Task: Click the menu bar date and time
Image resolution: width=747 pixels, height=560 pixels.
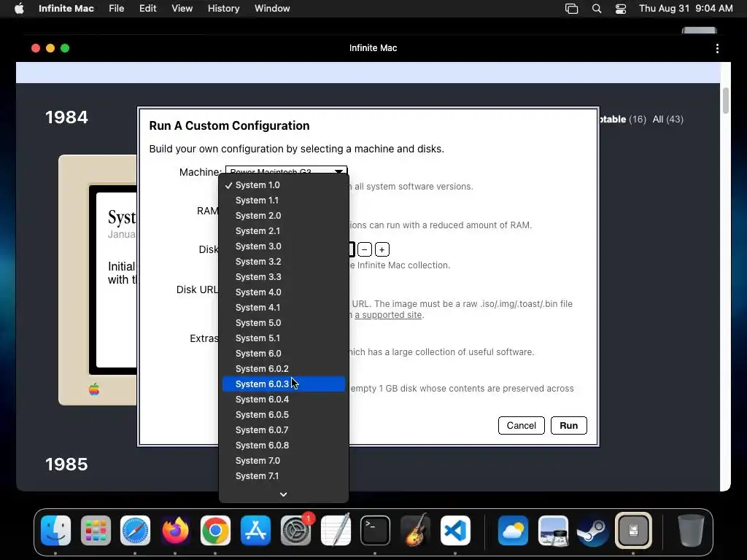Action: [x=686, y=9]
